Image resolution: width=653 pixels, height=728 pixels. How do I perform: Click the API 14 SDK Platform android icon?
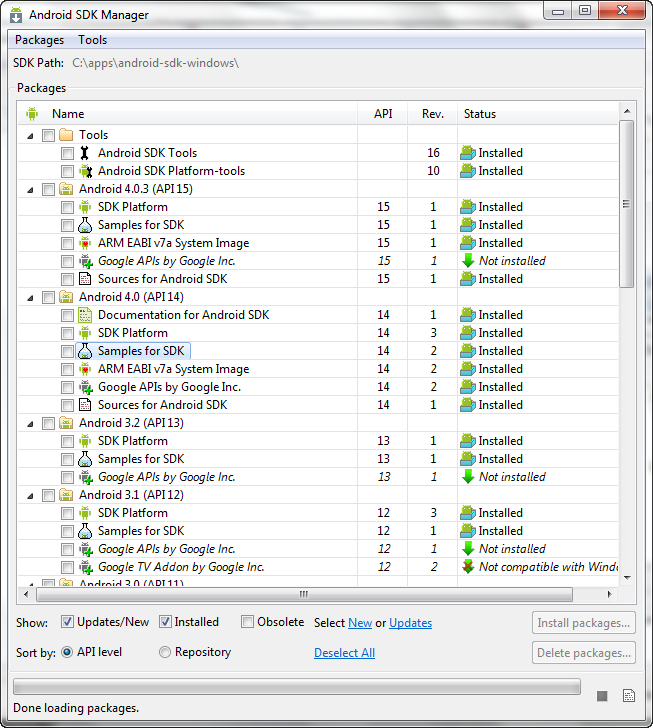click(85, 333)
